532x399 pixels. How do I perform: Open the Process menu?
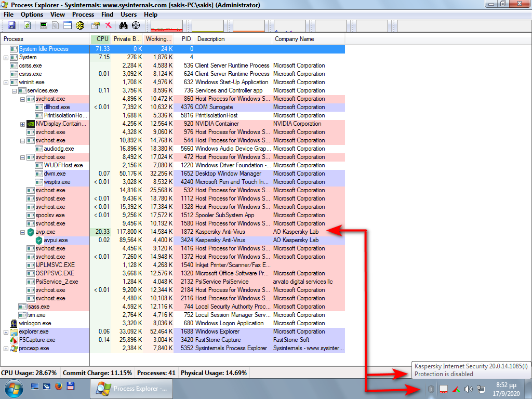tap(83, 15)
